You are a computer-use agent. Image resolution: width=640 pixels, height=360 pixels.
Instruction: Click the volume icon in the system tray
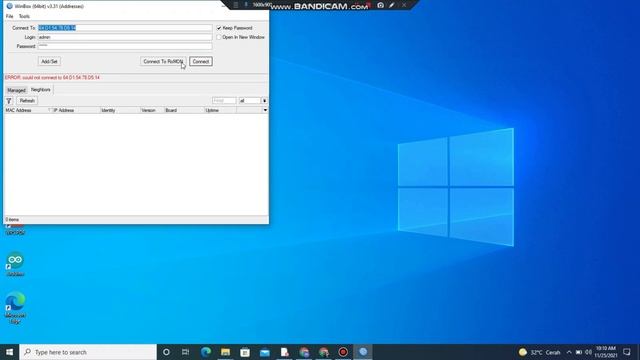(x=588, y=352)
